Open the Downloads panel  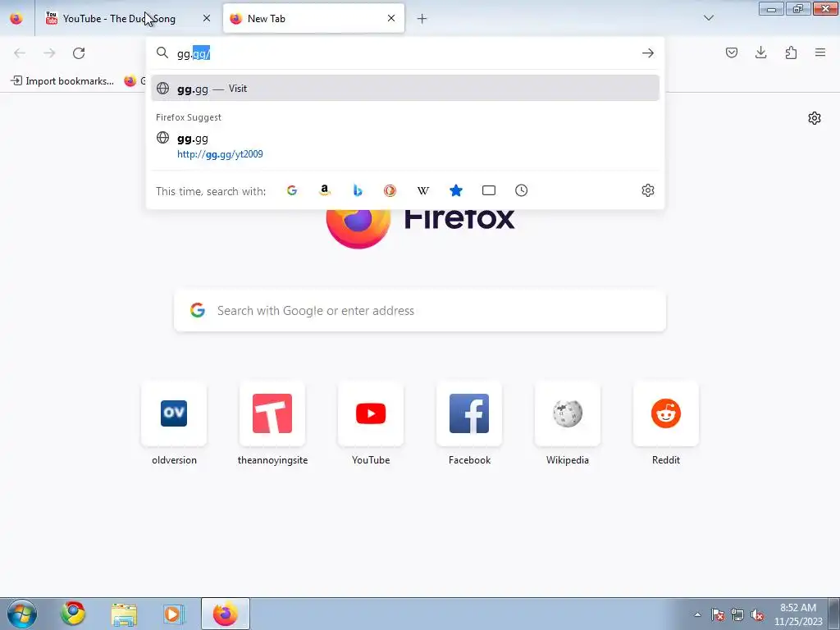click(x=760, y=52)
